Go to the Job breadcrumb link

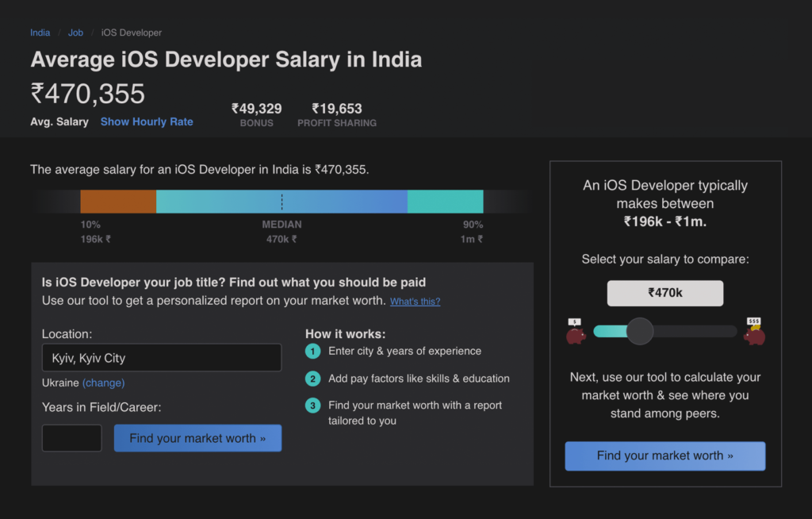point(75,33)
